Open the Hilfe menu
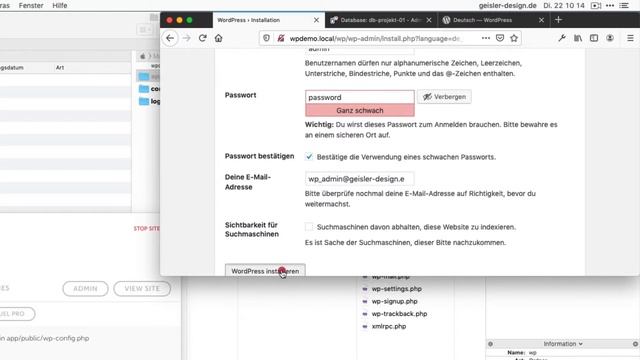Viewport: 640px width, 360px height. 60,5
